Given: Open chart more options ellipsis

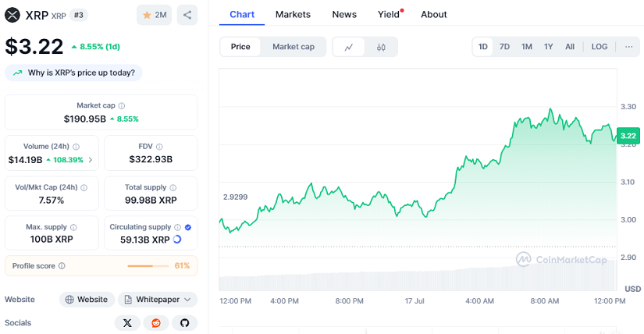Looking at the screenshot, I should [629, 47].
